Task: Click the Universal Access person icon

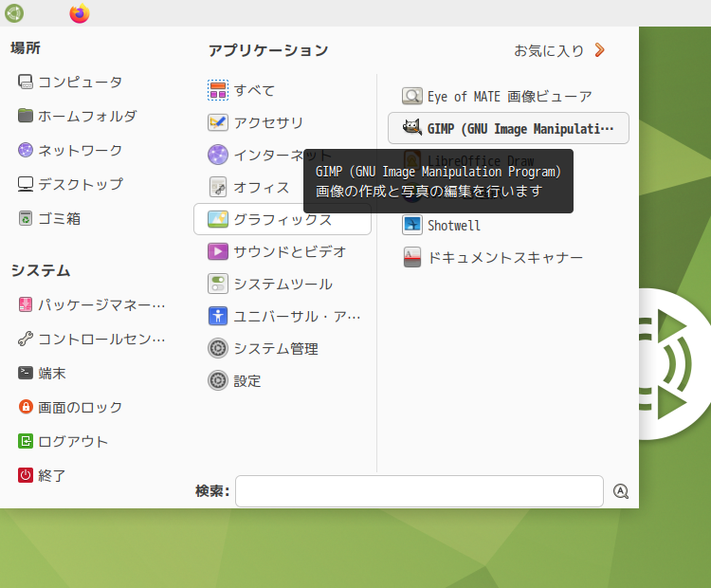Action: tap(218, 316)
